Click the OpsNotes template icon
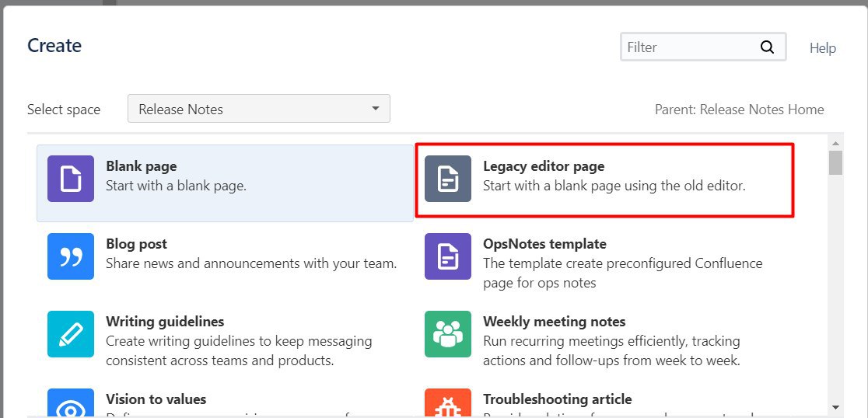This screenshot has height=418, width=868. point(448,256)
